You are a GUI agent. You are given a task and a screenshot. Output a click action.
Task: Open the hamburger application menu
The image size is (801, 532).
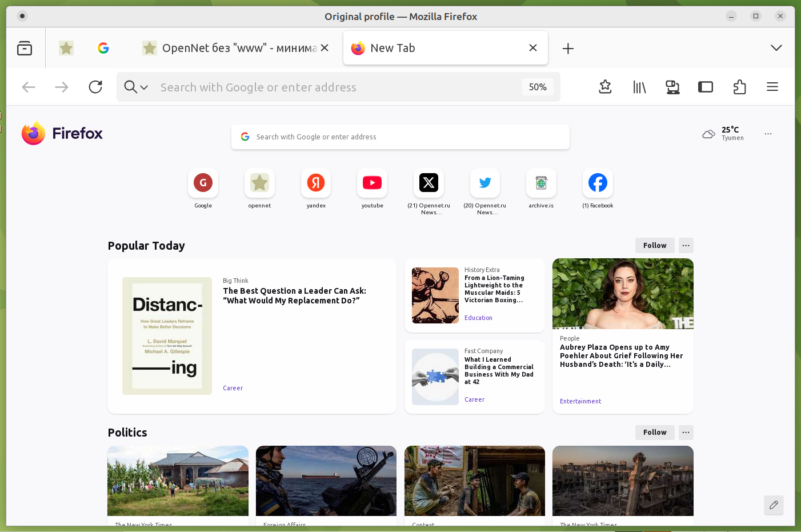click(x=772, y=87)
